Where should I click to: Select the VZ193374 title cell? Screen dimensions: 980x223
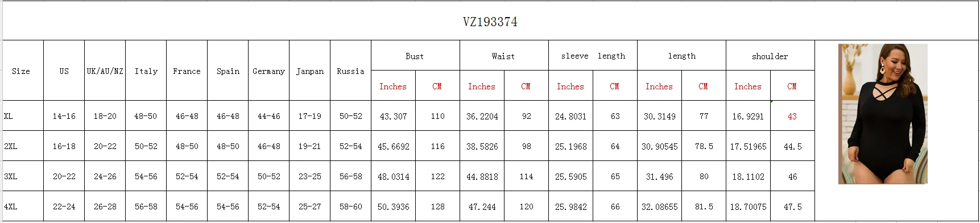pos(490,21)
